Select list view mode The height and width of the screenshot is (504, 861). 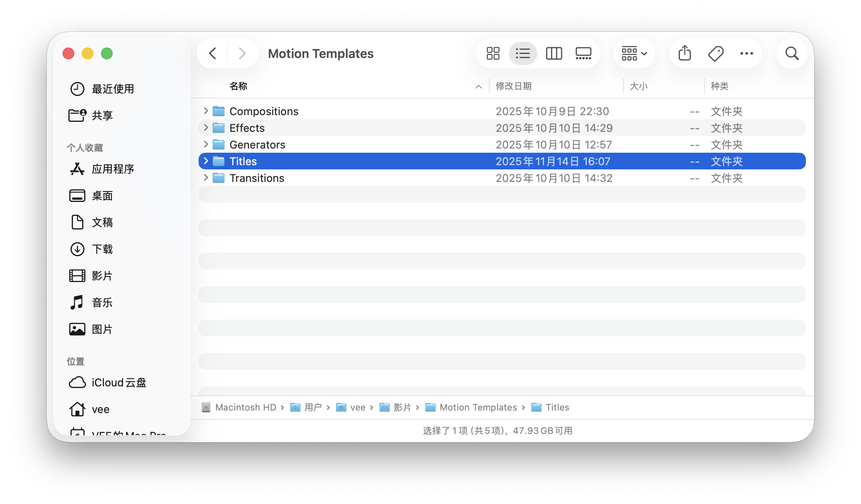pyautogui.click(x=523, y=53)
